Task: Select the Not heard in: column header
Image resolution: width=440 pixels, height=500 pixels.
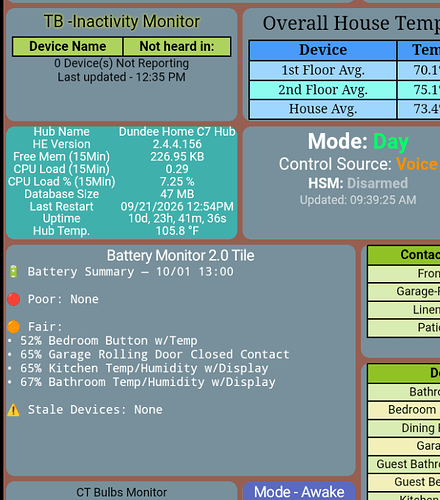Action: tap(177, 46)
